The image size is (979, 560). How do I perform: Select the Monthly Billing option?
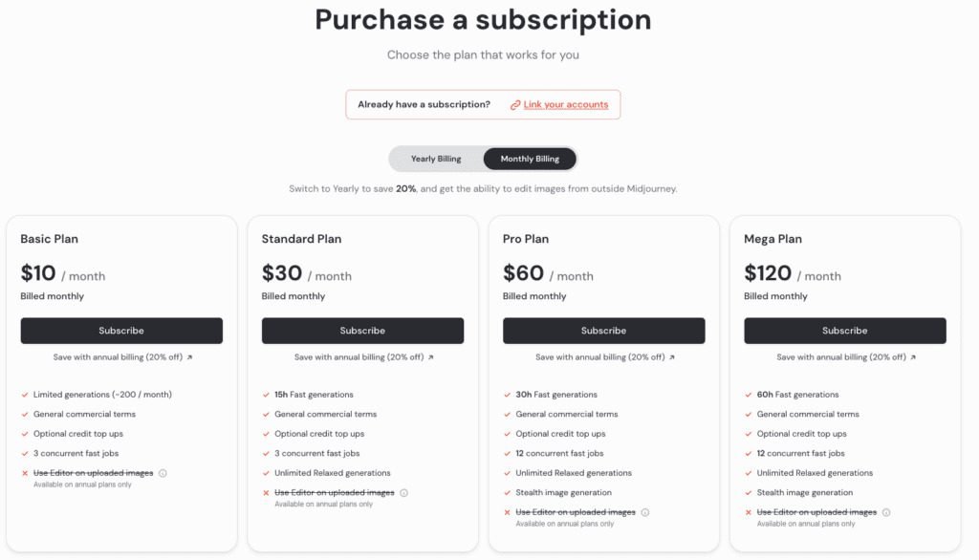[530, 159]
